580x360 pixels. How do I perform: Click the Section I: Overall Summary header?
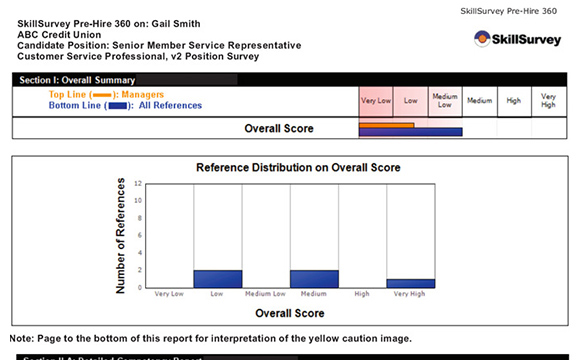(x=77, y=80)
